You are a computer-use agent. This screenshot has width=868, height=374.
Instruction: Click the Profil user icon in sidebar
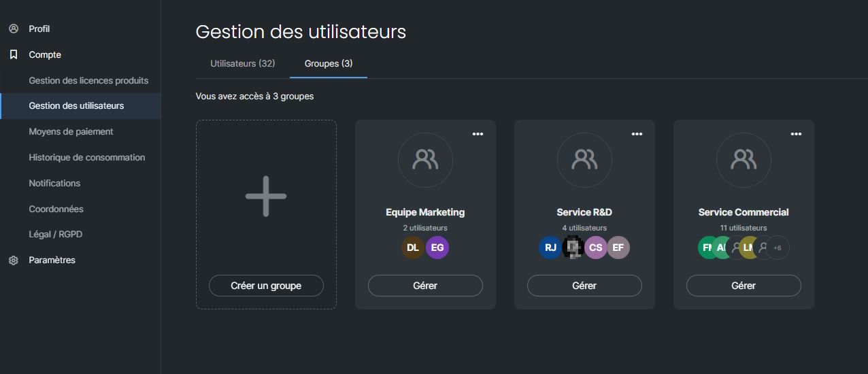[x=14, y=29]
